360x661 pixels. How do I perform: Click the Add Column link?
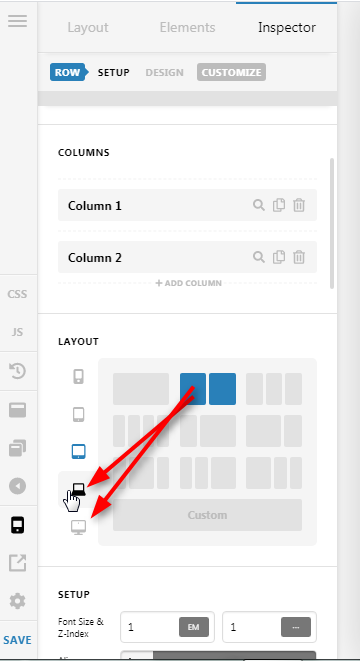tap(188, 283)
